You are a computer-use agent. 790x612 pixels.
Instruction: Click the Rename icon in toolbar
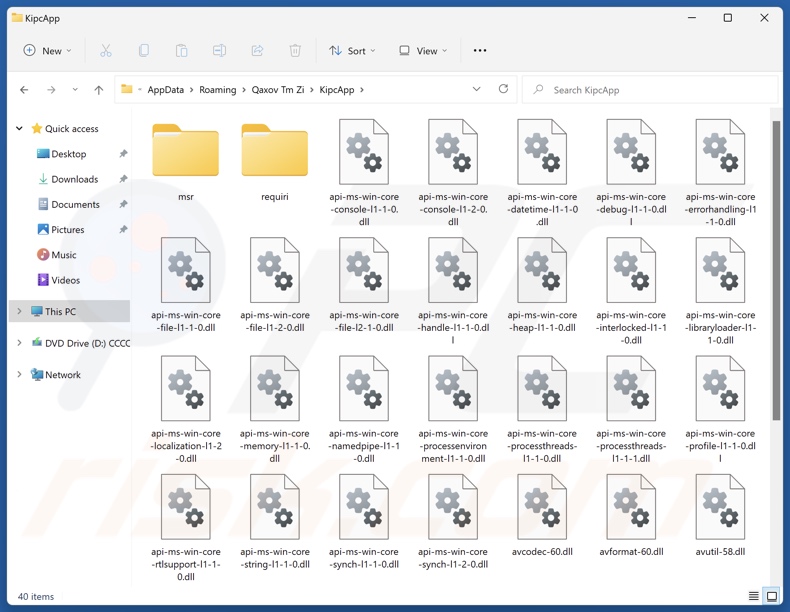219,51
